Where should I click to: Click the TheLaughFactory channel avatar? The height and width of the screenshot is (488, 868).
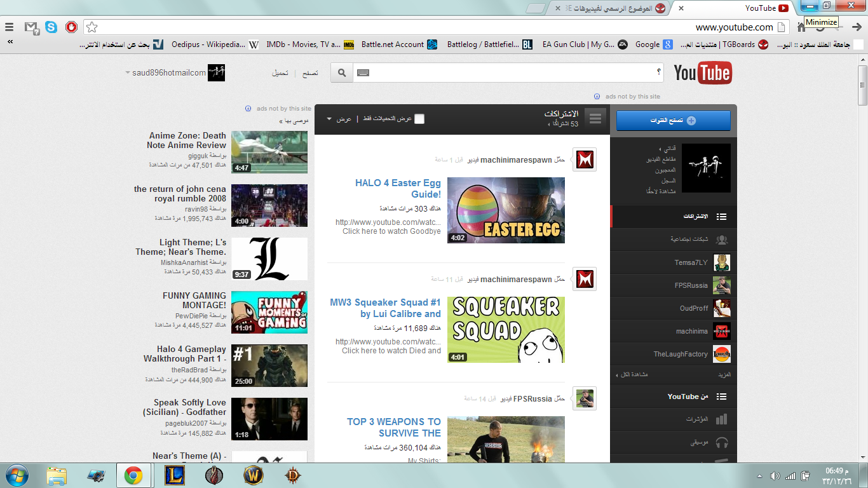pyautogui.click(x=721, y=354)
